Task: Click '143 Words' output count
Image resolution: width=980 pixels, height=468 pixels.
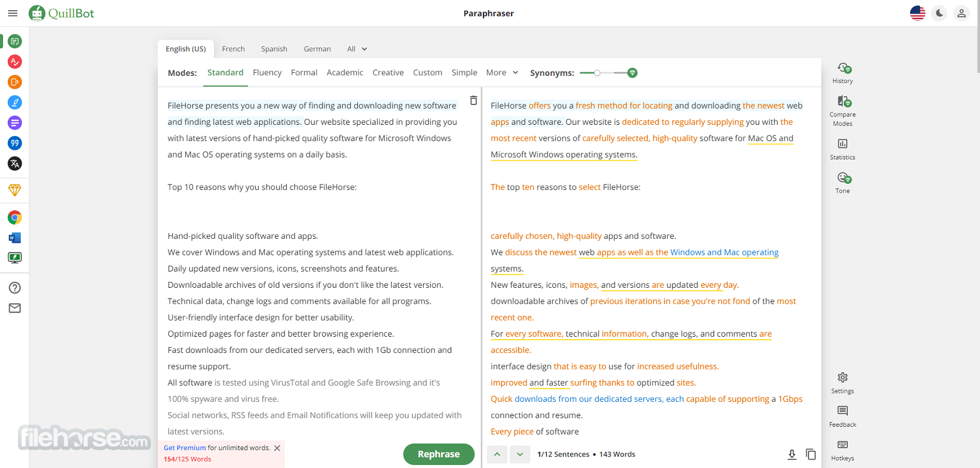Action: [617, 454]
